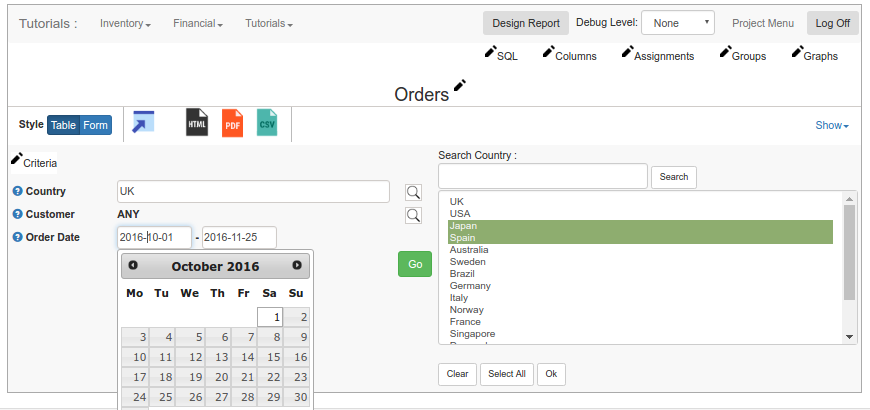Switch Style to Form view
This screenshot has width=870, height=410.
point(96,125)
